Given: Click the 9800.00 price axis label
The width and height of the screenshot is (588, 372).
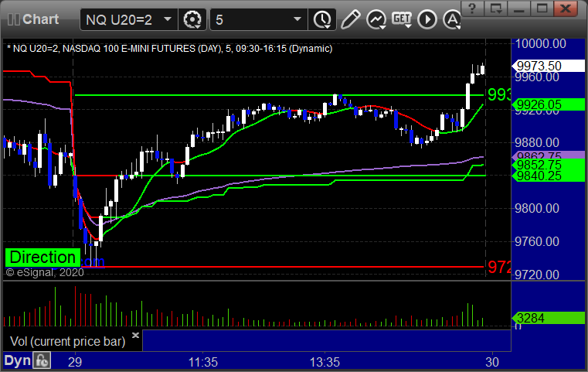Looking at the screenshot, I should point(537,208).
